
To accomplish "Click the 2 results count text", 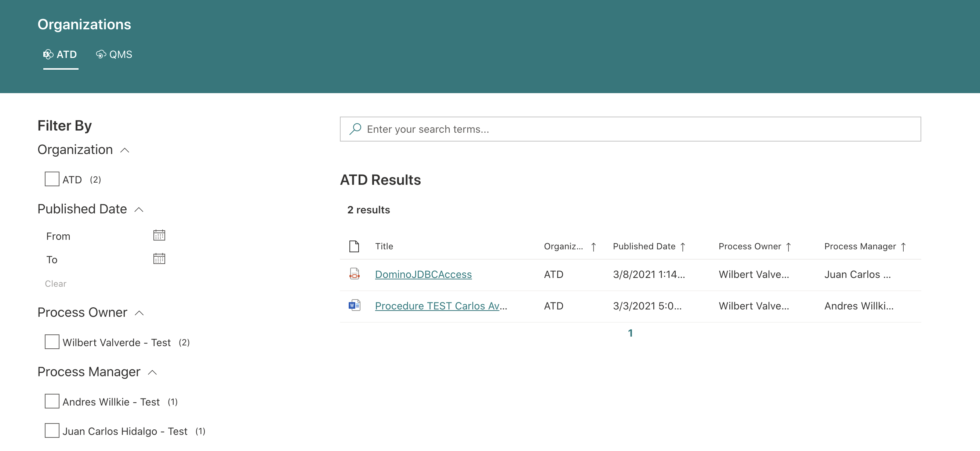I will (x=368, y=210).
